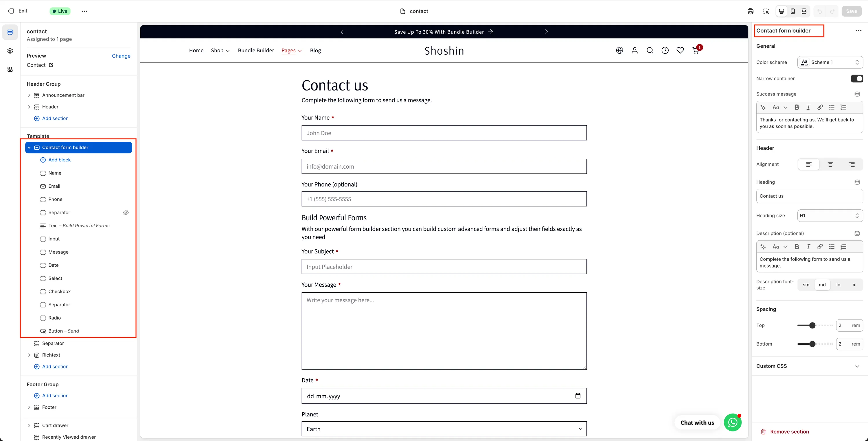Screen dimensions: 868x441
Task: Switch to the Blog navigation tab
Action: (315, 50)
